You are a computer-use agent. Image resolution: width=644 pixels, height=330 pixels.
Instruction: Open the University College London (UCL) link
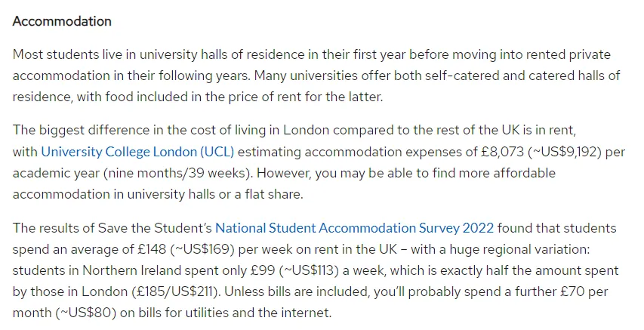(x=137, y=152)
